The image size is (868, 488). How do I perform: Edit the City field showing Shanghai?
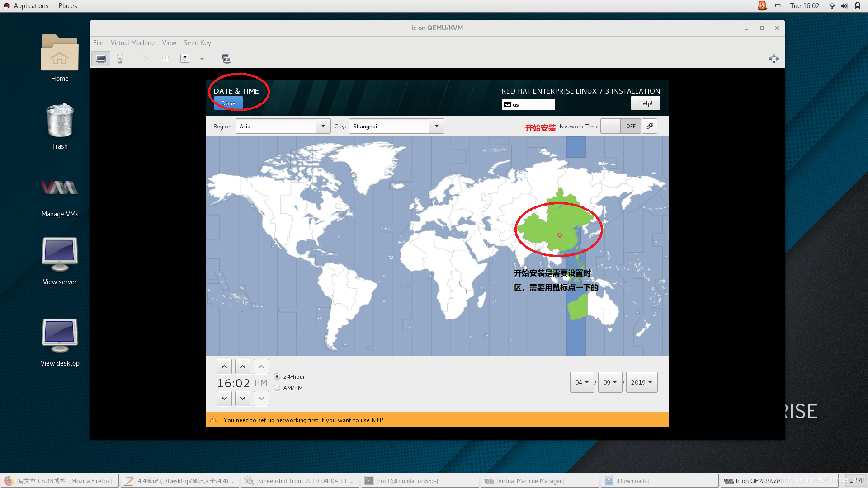coord(389,126)
